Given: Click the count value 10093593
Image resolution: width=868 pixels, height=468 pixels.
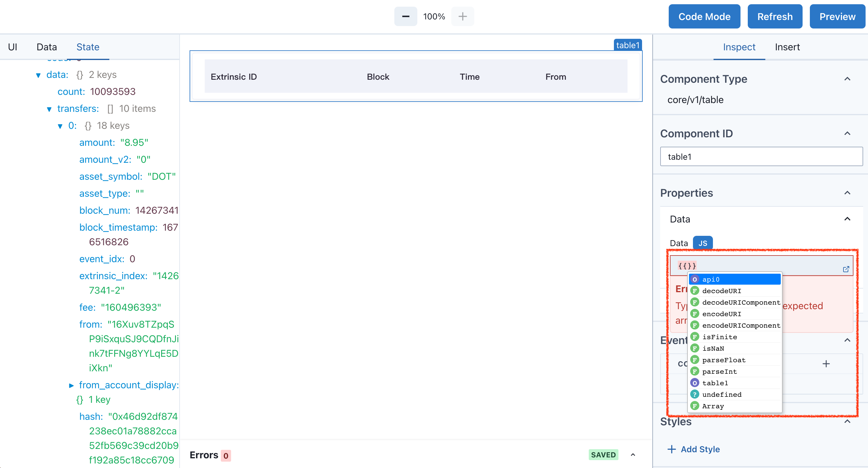Looking at the screenshot, I should 113,92.
